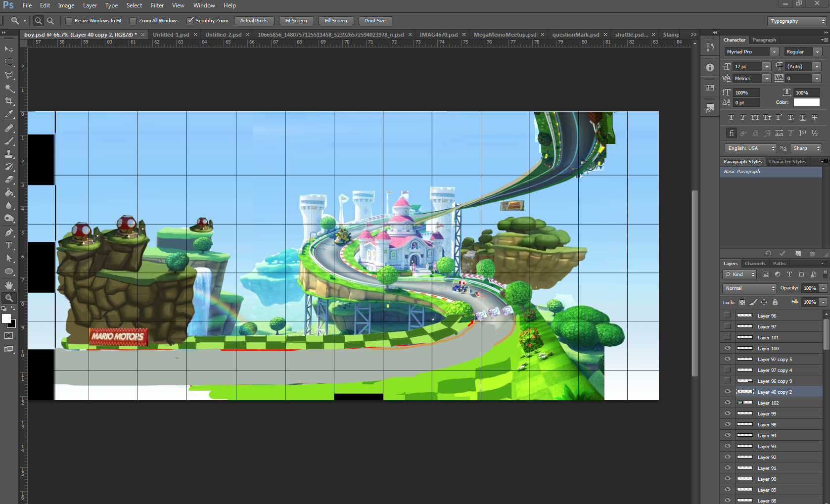The width and height of the screenshot is (830, 504).
Task: Switch to the Paragraph tab
Action: pos(764,40)
